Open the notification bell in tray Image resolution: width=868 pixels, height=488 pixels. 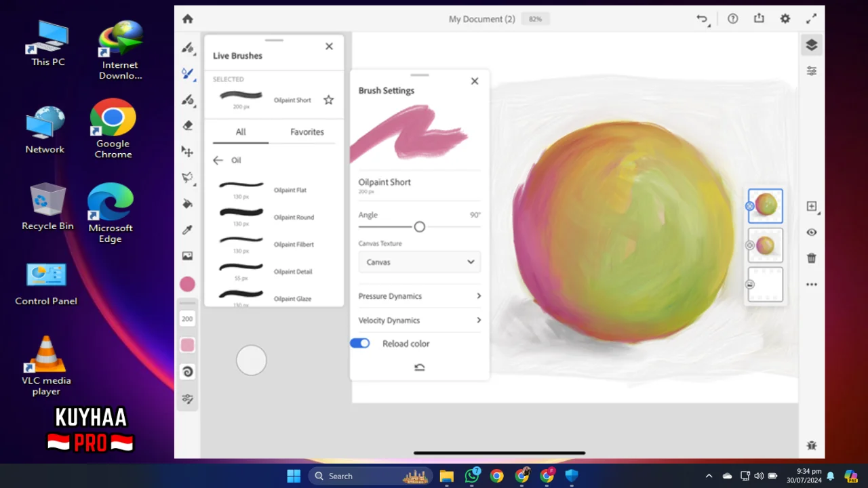pos(830,476)
